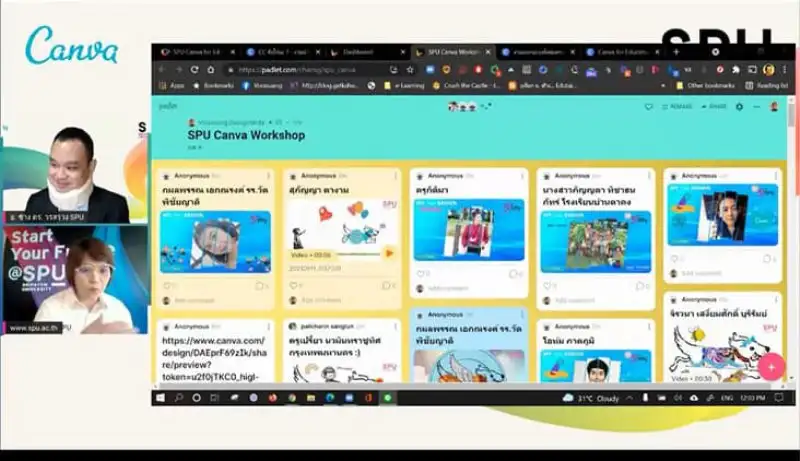Like the ครูกัลยา post with heart
Viewport: 800px width, 461px height.
tap(420, 273)
